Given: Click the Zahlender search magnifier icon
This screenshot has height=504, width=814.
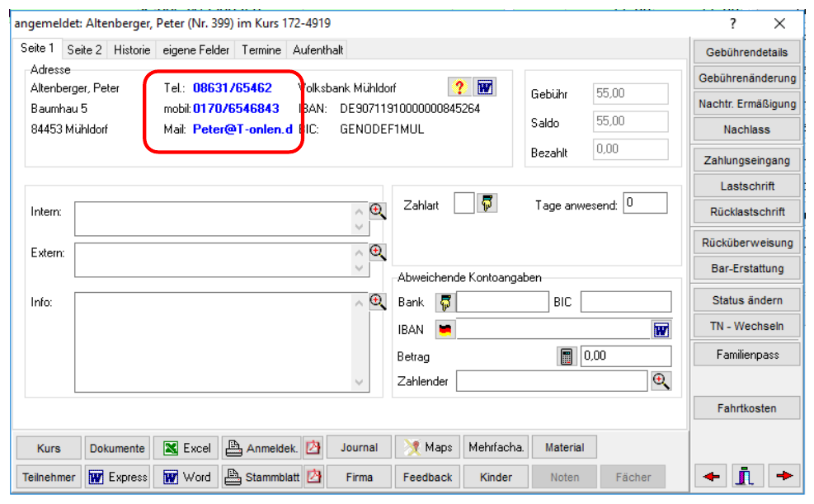Looking at the screenshot, I should (x=661, y=381).
